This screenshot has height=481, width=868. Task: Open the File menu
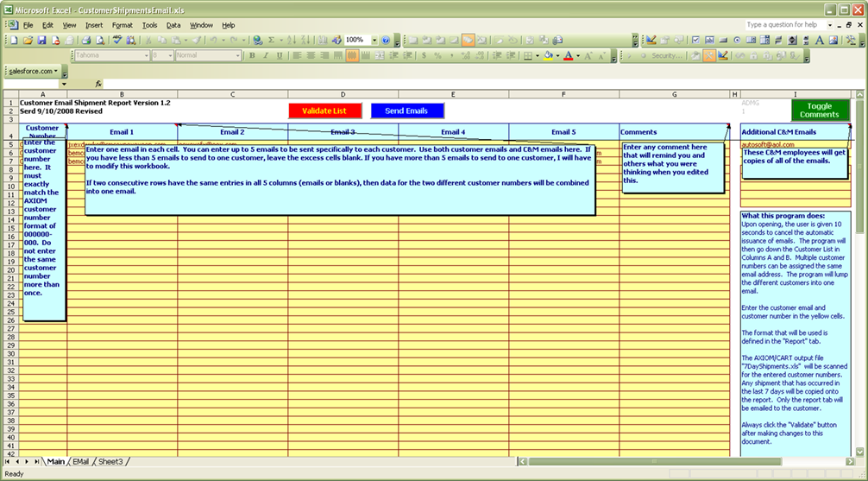[x=28, y=25]
